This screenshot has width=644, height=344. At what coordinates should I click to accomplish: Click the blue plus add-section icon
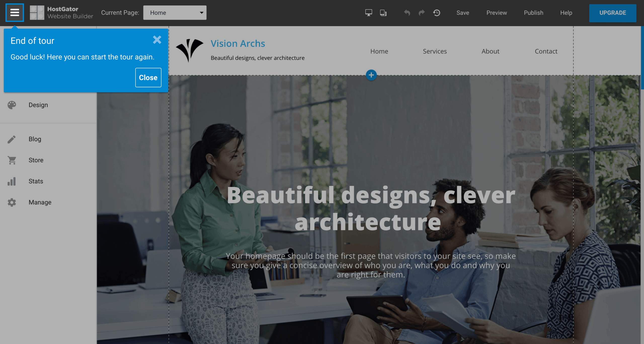tap(371, 75)
